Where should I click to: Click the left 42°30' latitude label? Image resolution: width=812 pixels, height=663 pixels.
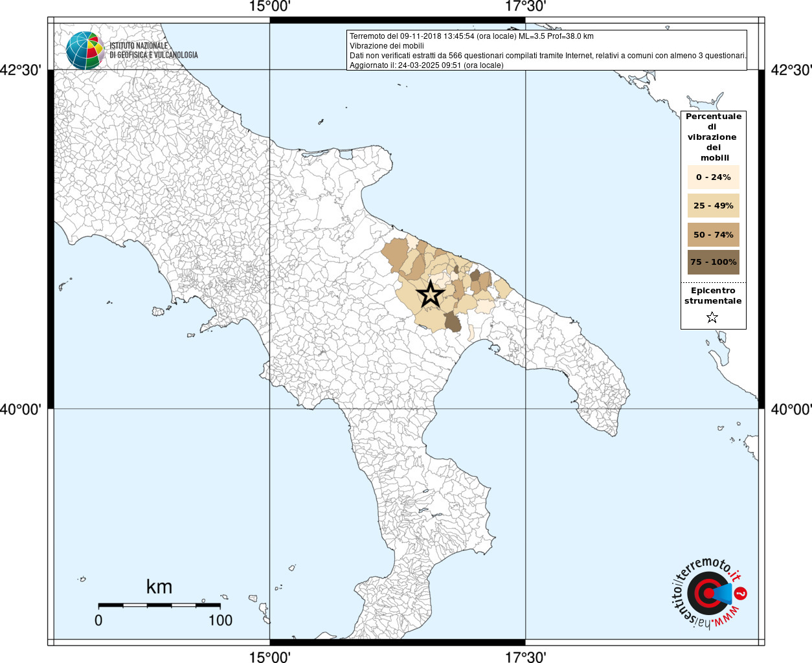coord(20,70)
